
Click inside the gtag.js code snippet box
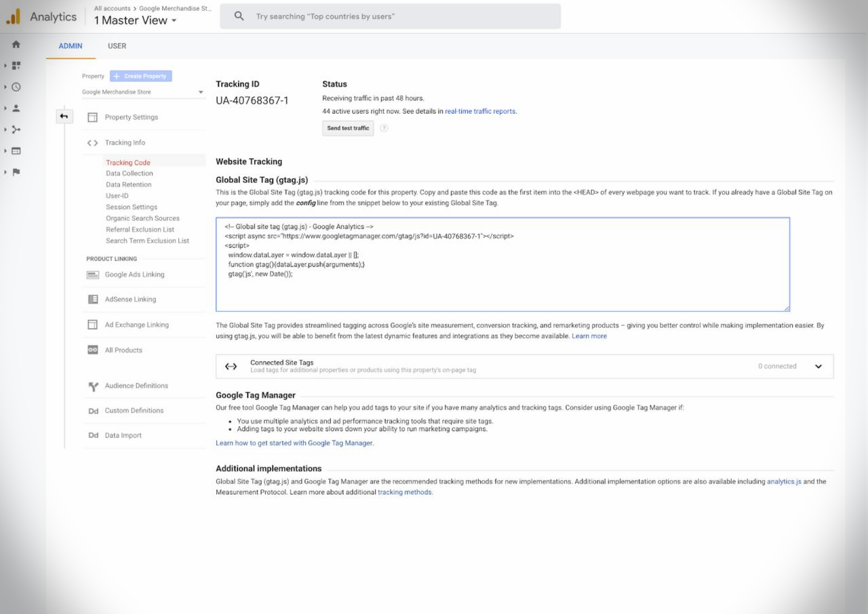click(x=502, y=264)
